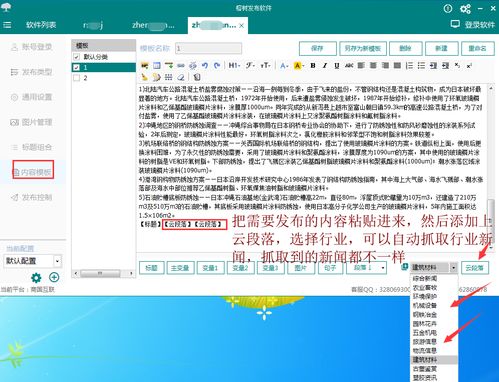Apply subscript formatting
Viewport: 499px width, 382px height.
pyautogui.click(x=457, y=66)
